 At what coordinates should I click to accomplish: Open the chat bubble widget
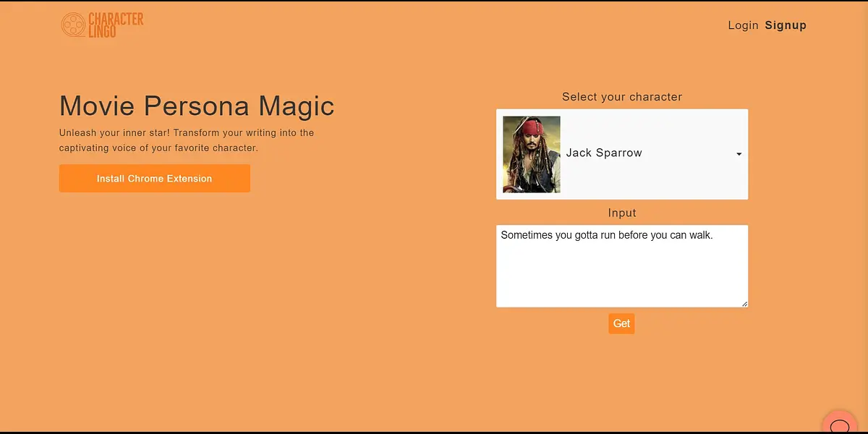(x=840, y=425)
